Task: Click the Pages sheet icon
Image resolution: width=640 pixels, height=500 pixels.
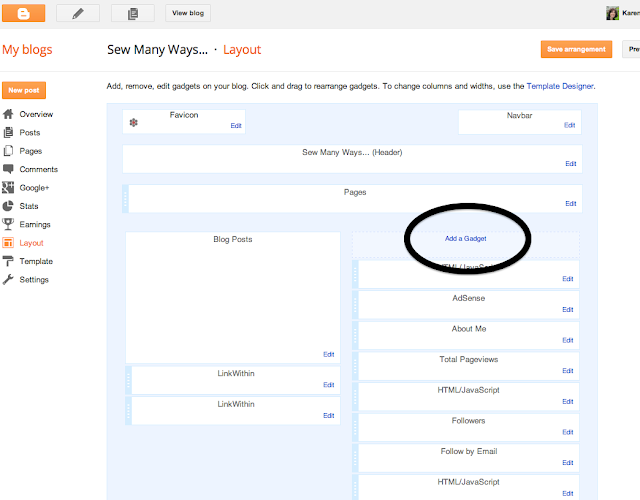Action: [x=8, y=151]
